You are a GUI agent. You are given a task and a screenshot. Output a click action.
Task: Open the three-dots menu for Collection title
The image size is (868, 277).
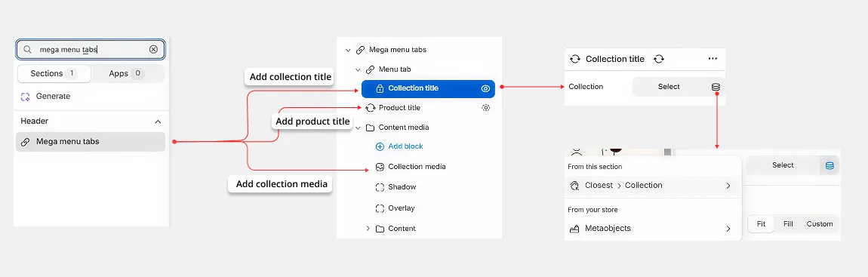(713, 59)
